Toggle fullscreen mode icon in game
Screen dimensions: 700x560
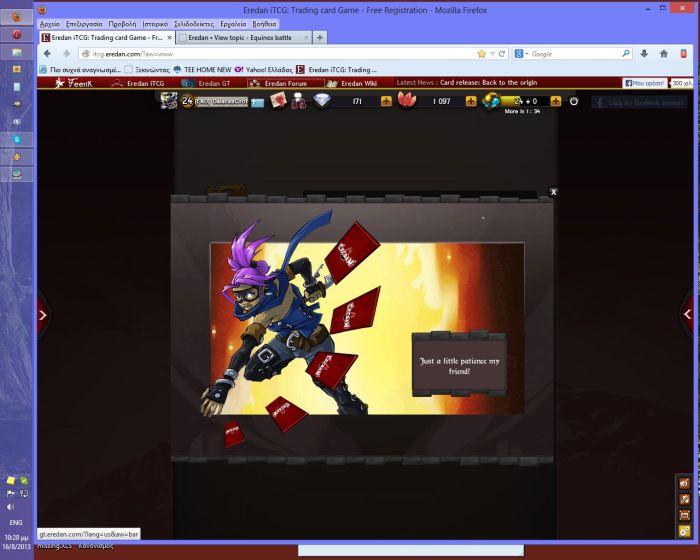(684, 515)
